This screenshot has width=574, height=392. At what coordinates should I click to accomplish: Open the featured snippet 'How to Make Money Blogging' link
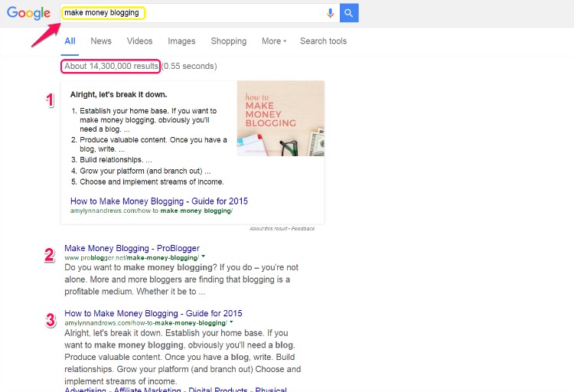click(159, 201)
